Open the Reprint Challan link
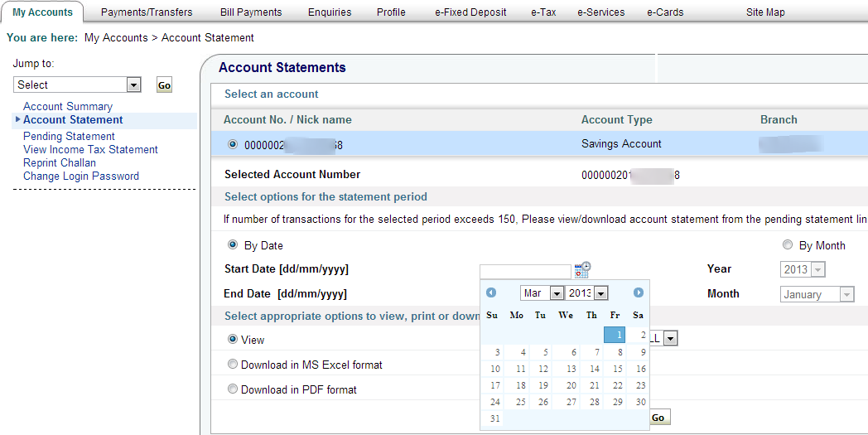Screen dimensions: 868x435 [60, 163]
